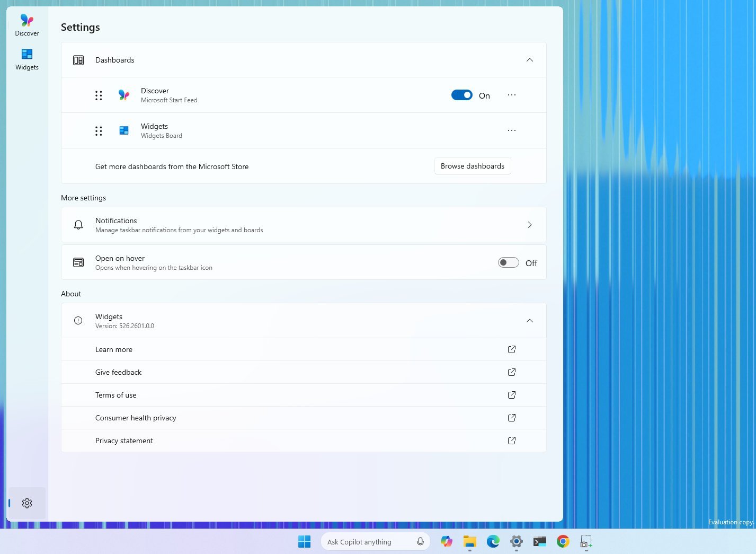Viewport: 756px width, 554px height.
Task: Click the Browse dashboards button
Action: pos(472,166)
